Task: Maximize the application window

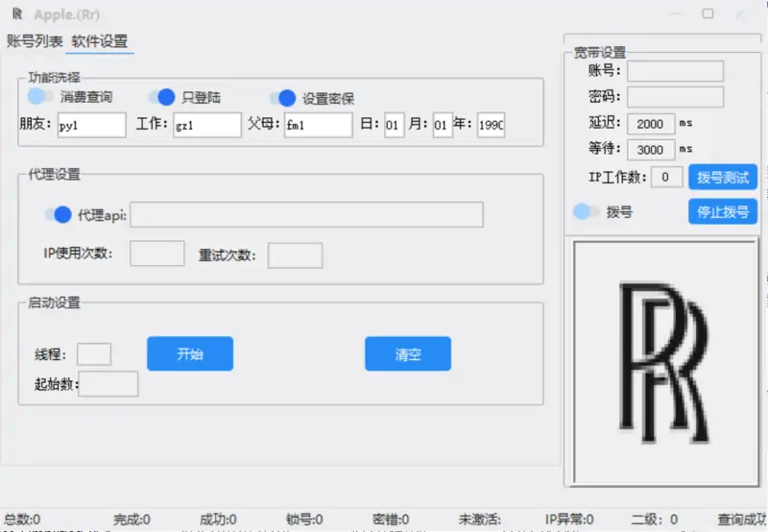Action: point(708,14)
